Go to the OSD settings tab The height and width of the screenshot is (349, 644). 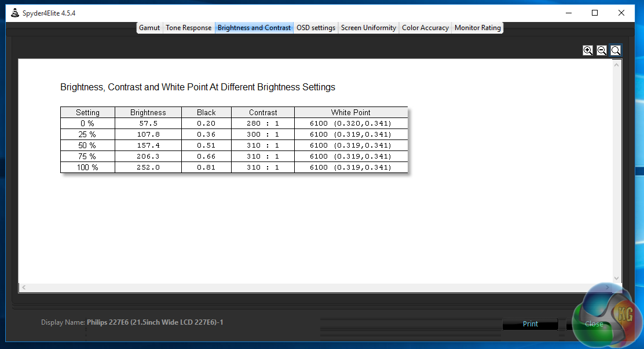[x=316, y=28]
